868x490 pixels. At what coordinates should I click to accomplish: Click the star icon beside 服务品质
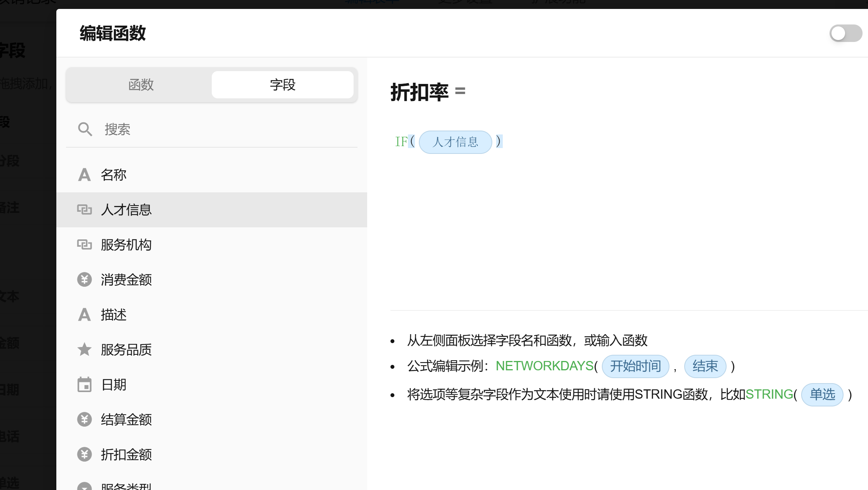[84, 350]
